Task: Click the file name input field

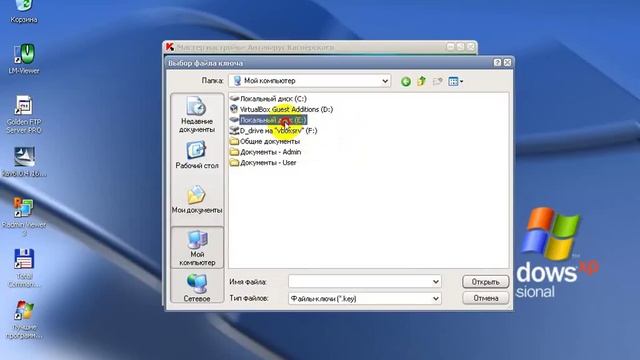Action: [360, 281]
